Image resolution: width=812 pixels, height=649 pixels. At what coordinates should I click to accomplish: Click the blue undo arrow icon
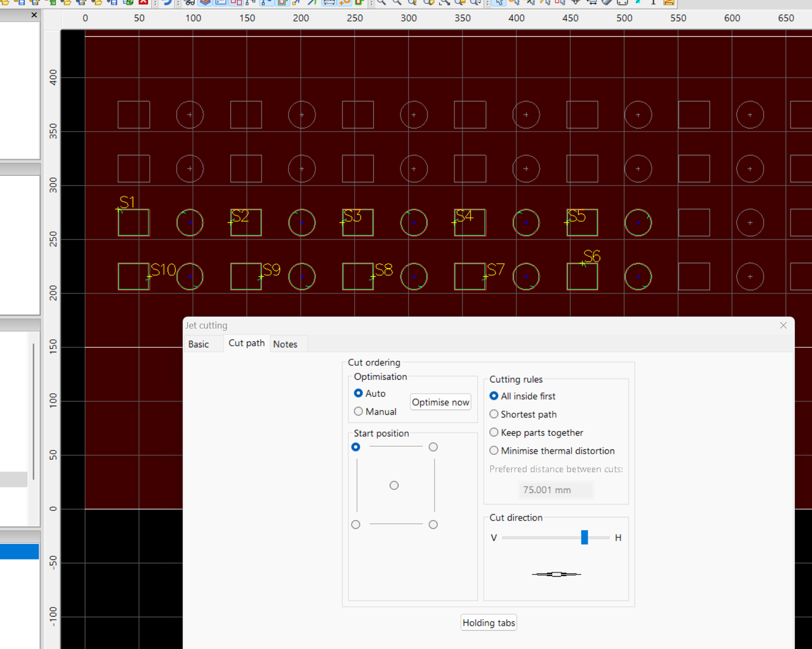167,2
